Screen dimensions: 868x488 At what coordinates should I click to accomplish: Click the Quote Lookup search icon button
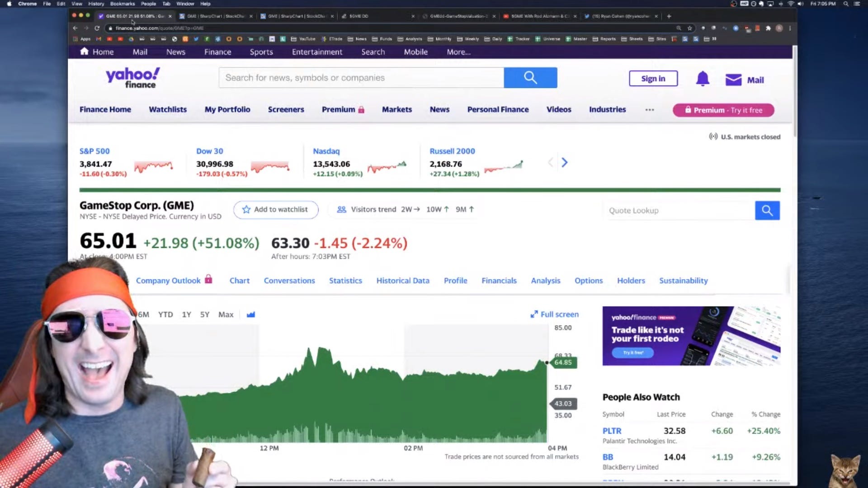coord(767,211)
